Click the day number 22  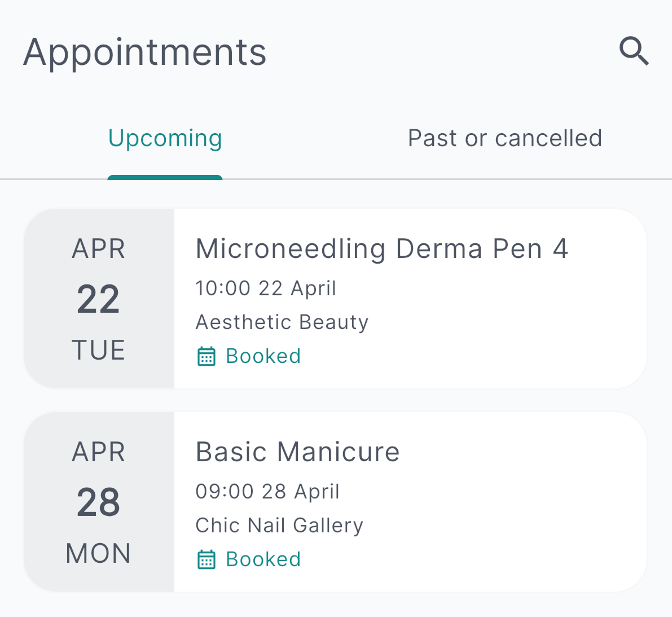coord(98,299)
